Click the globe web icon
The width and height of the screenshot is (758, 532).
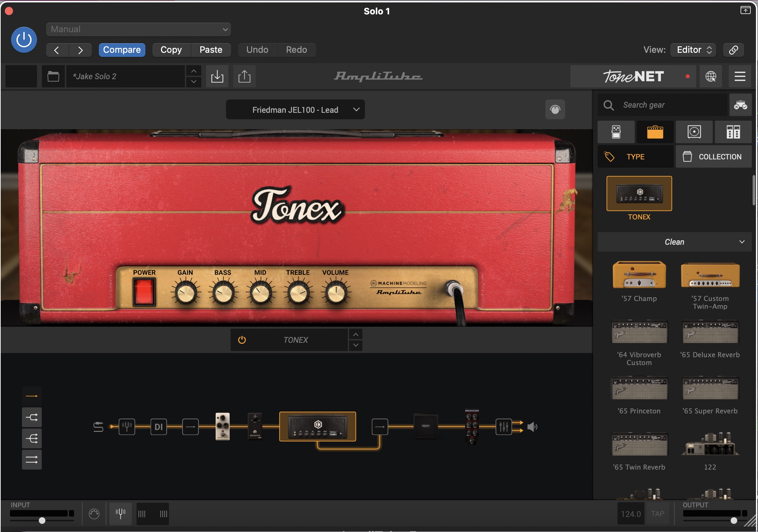click(711, 76)
